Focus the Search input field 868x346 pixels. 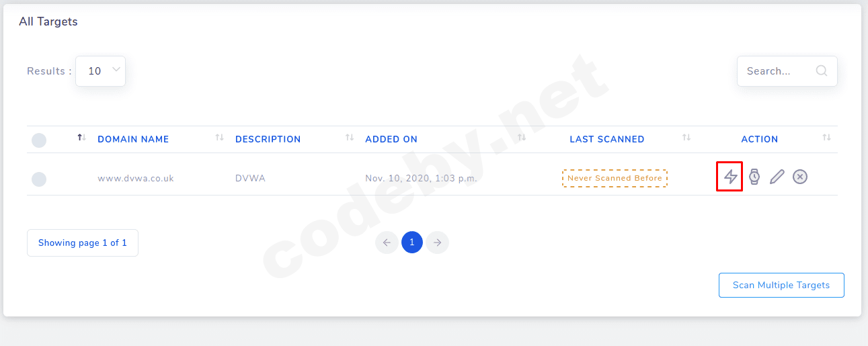click(777, 71)
